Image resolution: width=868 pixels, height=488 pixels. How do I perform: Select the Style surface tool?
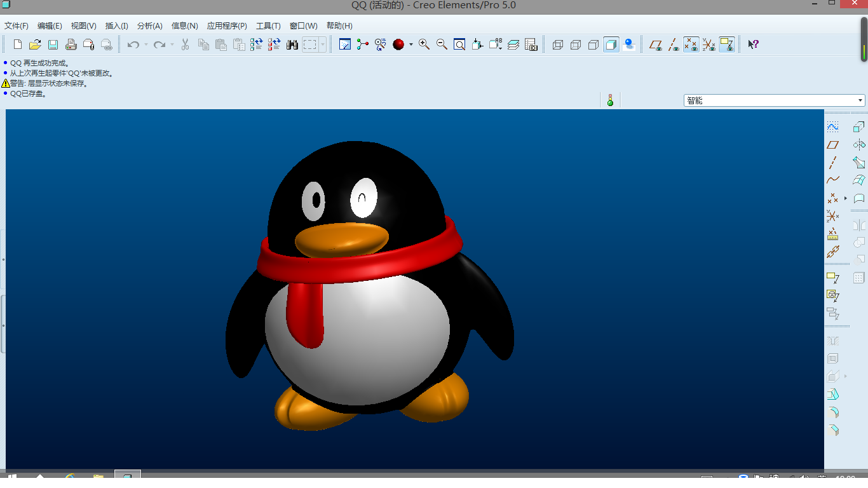tap(859, 198)
